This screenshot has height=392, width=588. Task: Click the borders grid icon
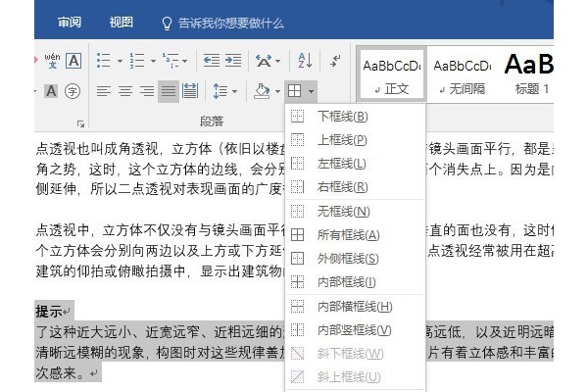point(294,91)
